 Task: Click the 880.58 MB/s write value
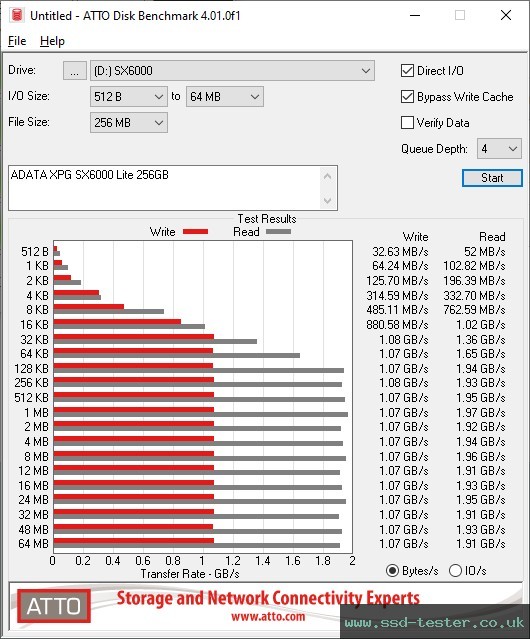pos(397,325)
